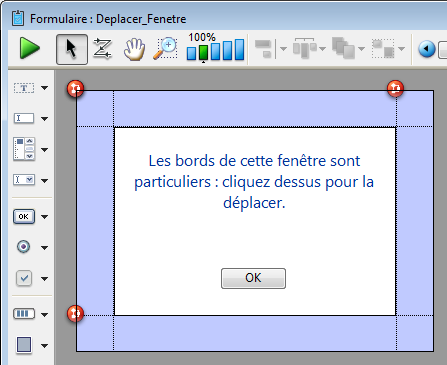Go to previous page with blue arrow

click(427, 49)
